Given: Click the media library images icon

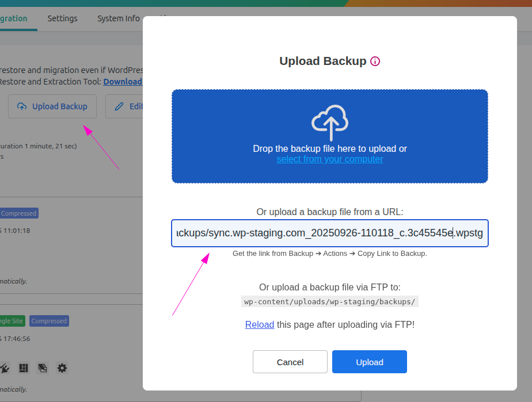Looking at the screenshot, I should [43, 367].
